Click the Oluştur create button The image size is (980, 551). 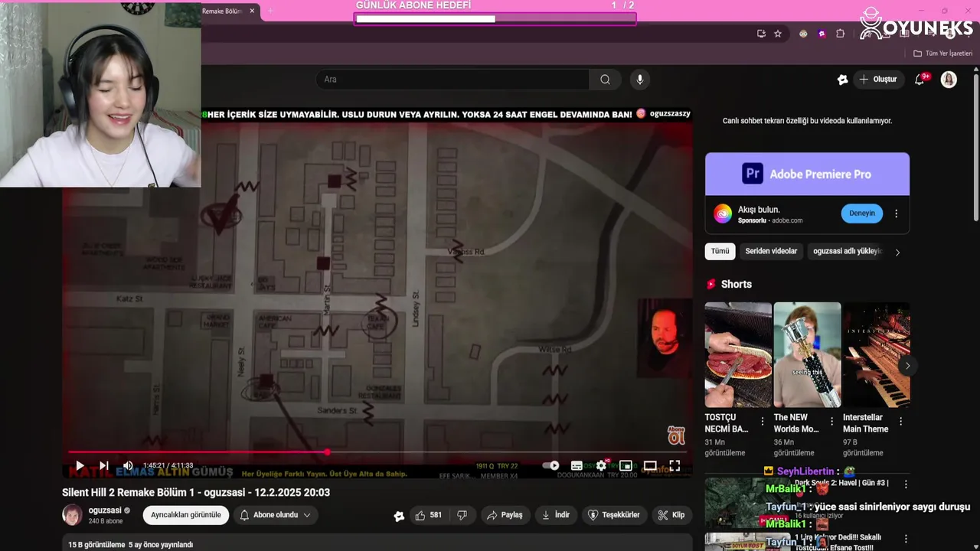(878, 80)
